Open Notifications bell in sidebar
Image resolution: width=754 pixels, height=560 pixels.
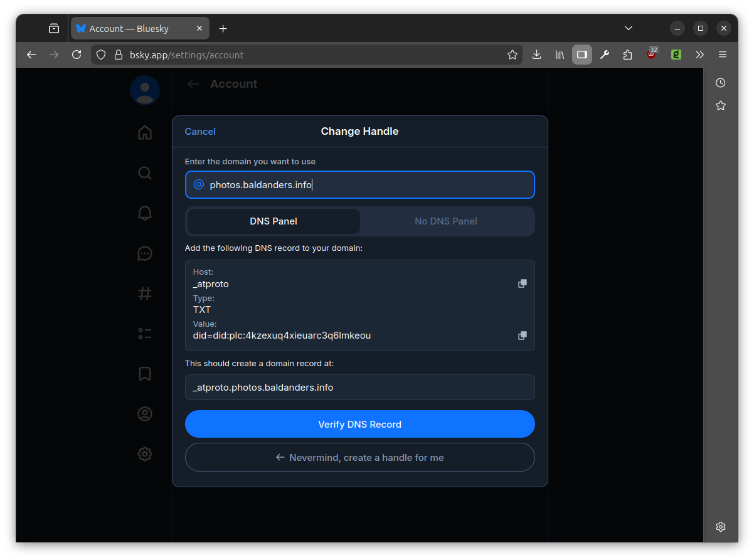coord(145,213)
